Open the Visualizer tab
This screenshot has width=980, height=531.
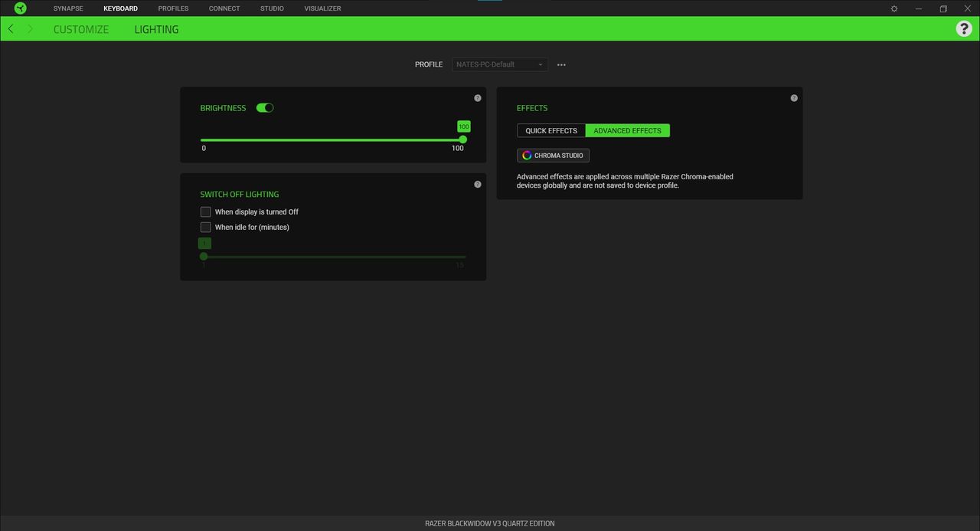[322, 8]
